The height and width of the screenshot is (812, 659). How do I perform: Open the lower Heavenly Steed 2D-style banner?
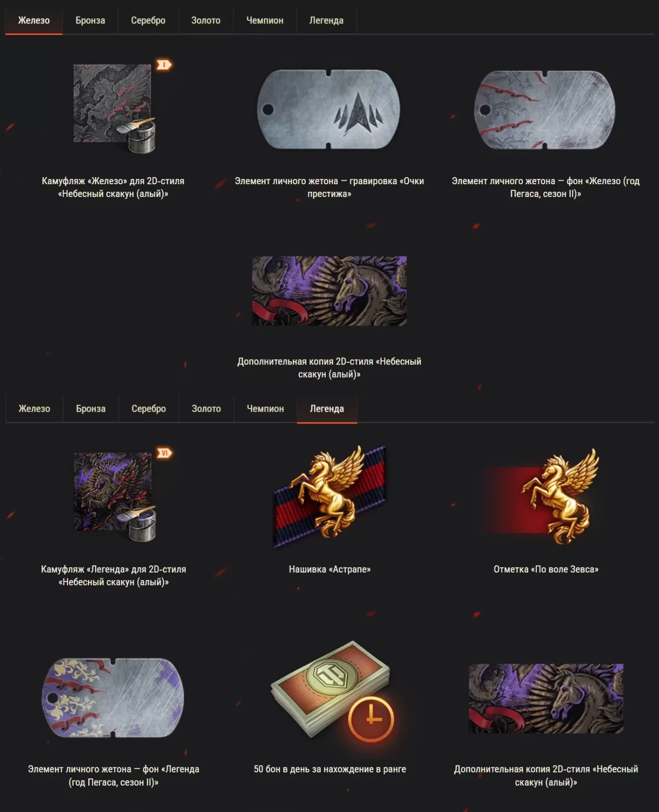coord(546,698)
